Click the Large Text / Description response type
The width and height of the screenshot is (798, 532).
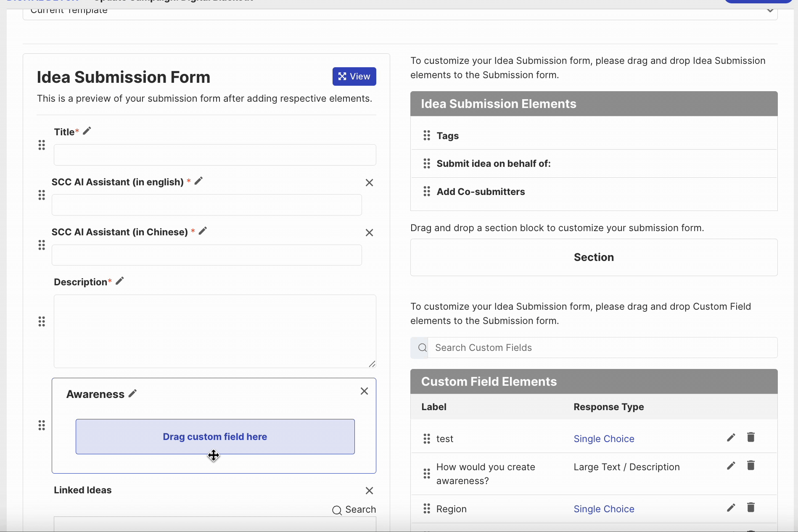(x=626, y=467)
